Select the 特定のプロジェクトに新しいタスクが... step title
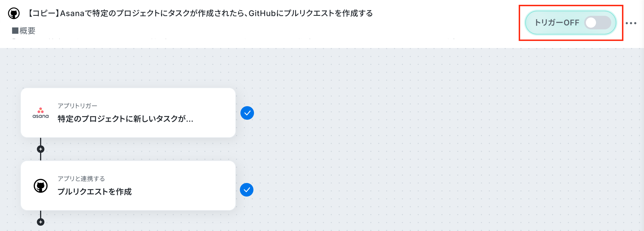The image size is (644, 231). [x=125, y=119]
